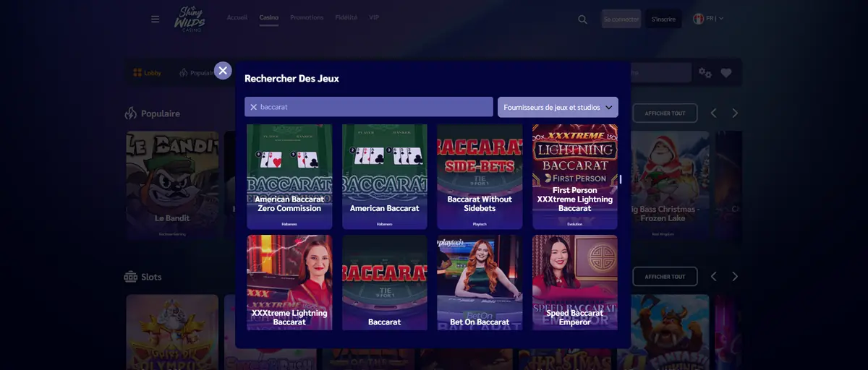This screenshot has width=868, height=370.
Task: Open the American Baccarat game card
Action: (x=385, y=176)
